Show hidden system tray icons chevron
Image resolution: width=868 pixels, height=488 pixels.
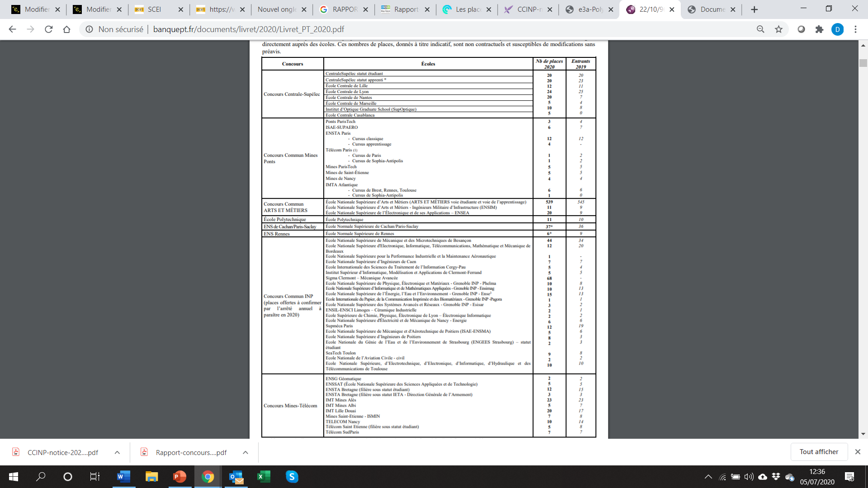pyautogui.click(x=708, y=477)
